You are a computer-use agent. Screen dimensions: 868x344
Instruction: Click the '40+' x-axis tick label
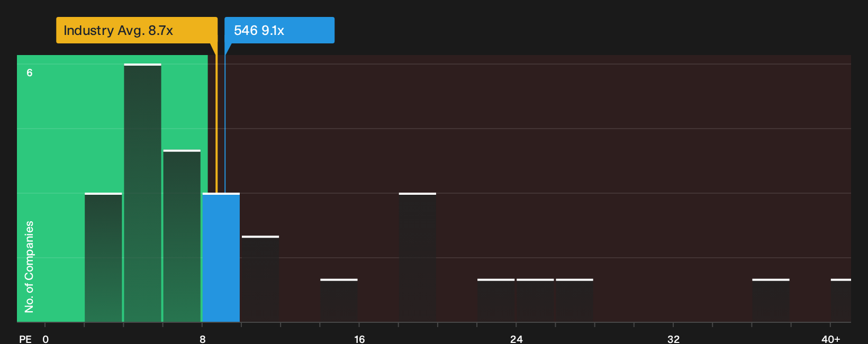(830, 339)
